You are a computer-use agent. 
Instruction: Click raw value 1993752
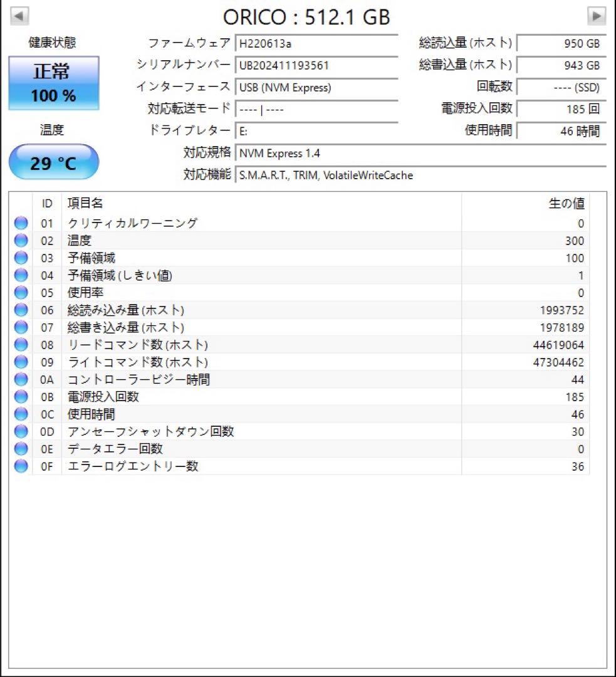pos(561,310)
